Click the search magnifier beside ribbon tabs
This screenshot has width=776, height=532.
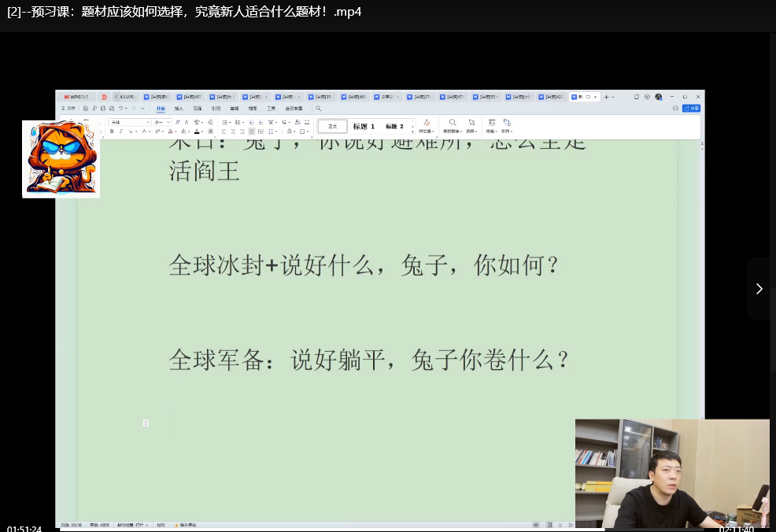318,109
